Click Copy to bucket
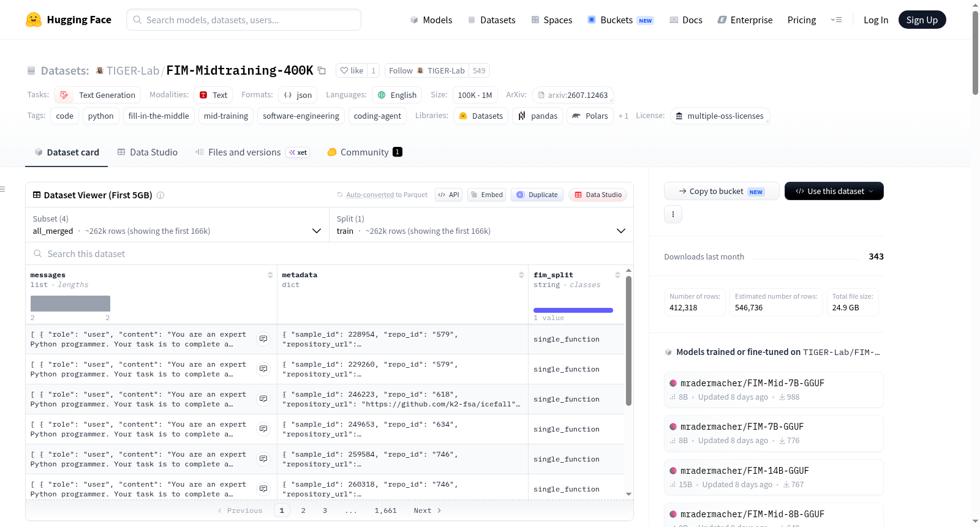980x527 pixels. click(x=722, y=191)
